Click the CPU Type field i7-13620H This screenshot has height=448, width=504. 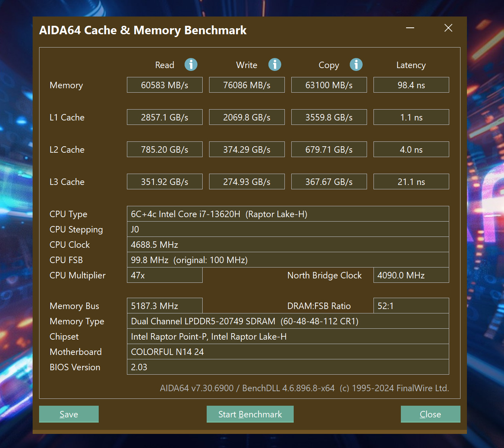click(x=288, y=214)
